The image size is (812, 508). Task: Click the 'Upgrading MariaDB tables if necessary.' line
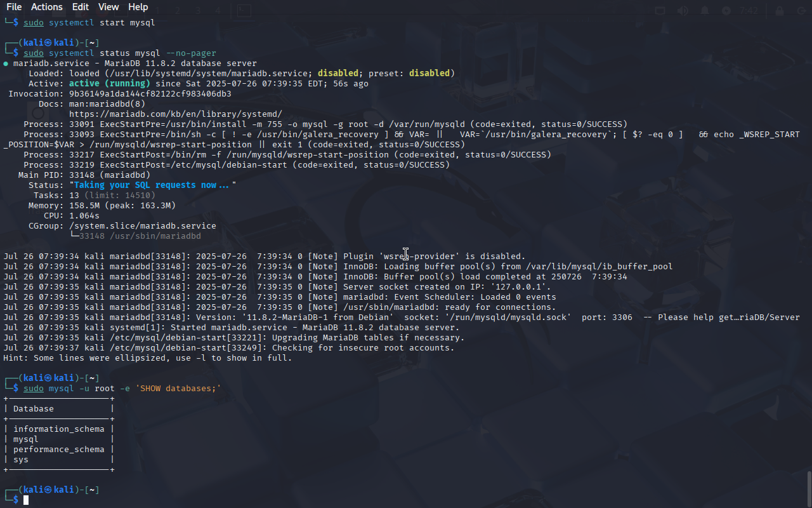pyautogui.click(x=234, y=338)
